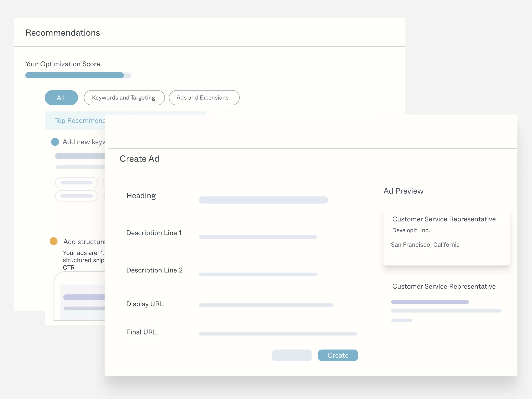Click the Final URL field
Viewport: 532px width, 399px height.
[x=278, y=334]
